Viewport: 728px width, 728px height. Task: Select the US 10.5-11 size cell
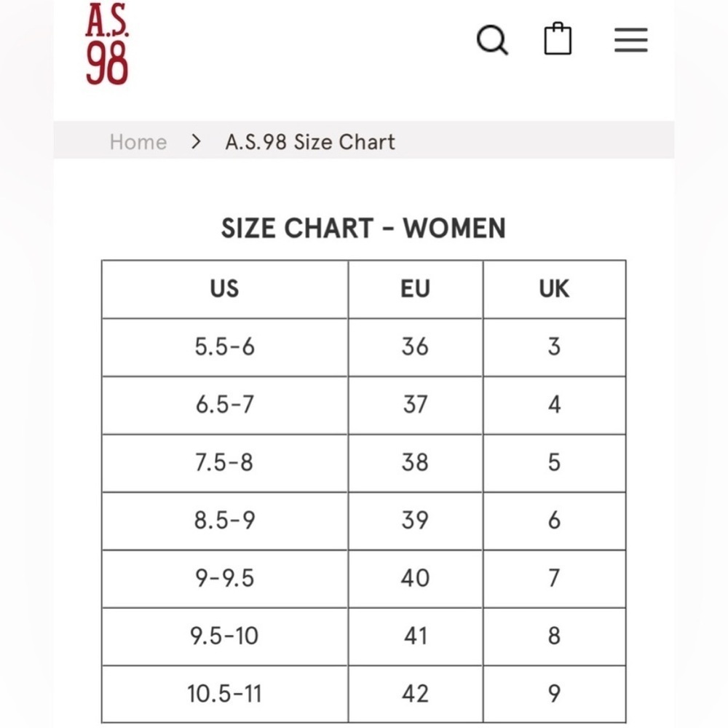224,693
